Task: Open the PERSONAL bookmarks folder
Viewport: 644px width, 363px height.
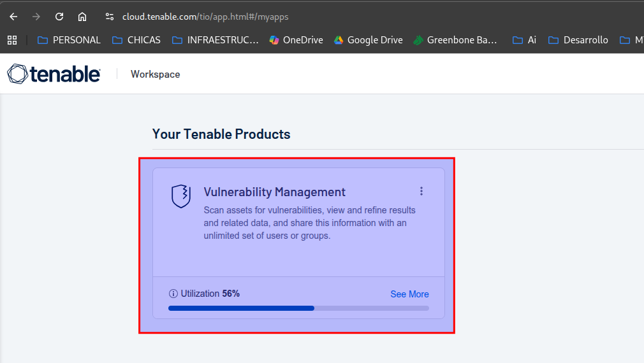Action: click(69, 40)
